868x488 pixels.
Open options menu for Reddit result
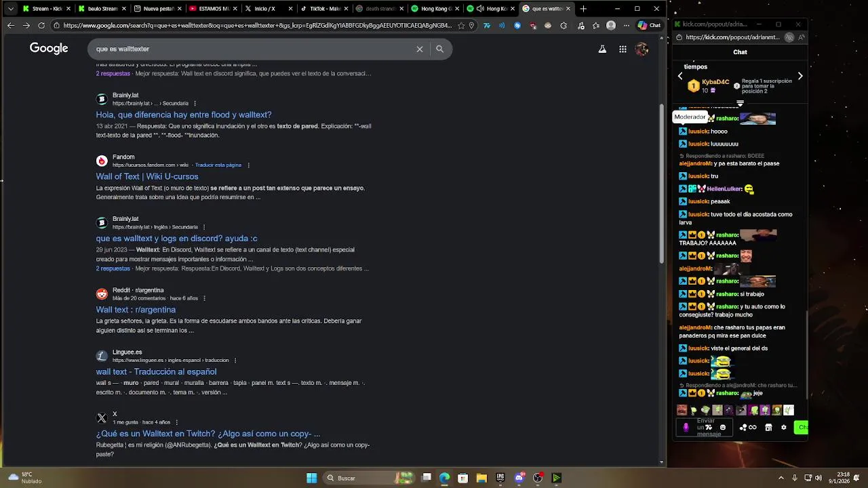[x=204, y=298]
